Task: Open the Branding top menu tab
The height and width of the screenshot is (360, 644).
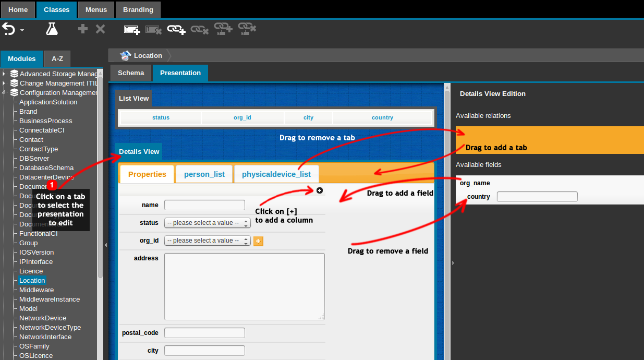Action: [x=138, y=9]
